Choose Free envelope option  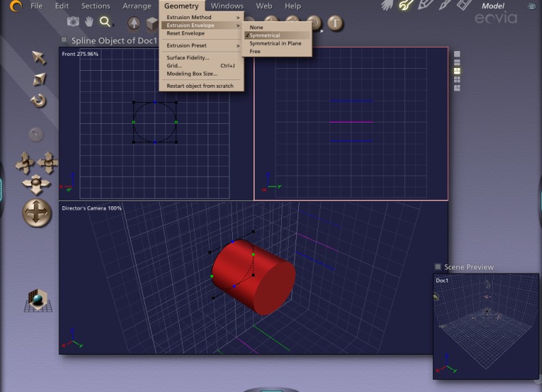coord(255,51)
